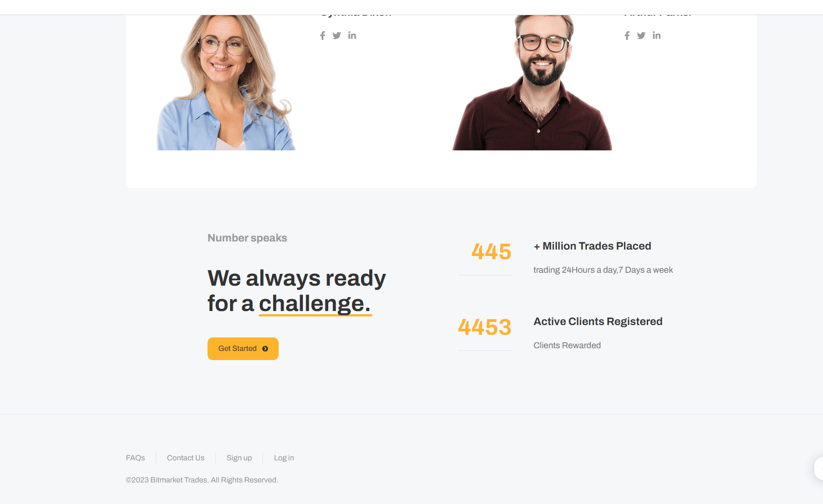The height and width of the screenshot is (504, 823).
Task: Click the blonde woman's portrait photo
Action: tap(226, 82)
